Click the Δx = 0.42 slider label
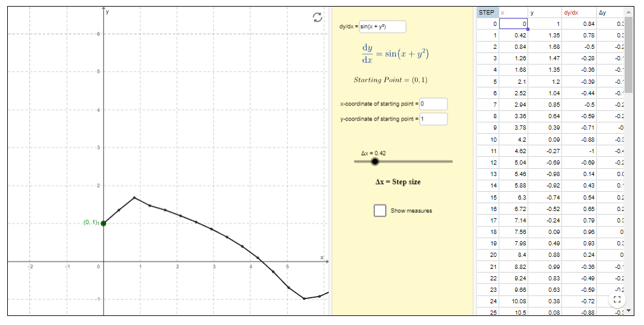Screen dimensions: 644x325 (373, 153)
